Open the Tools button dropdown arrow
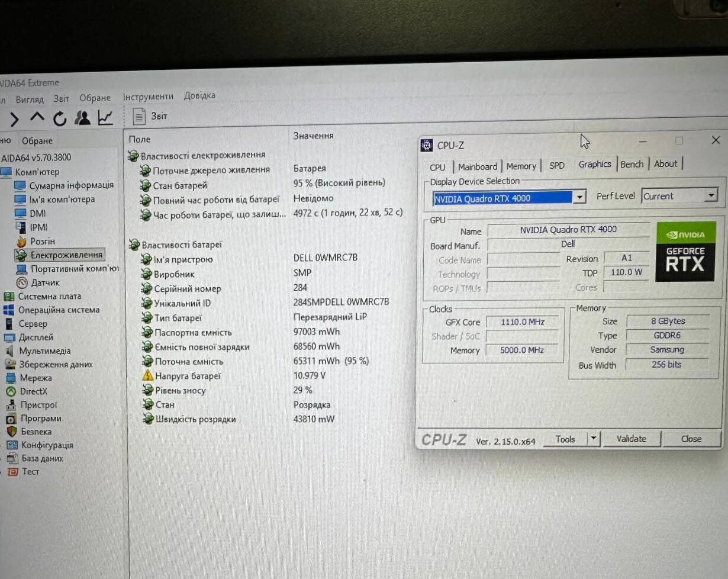 click(594, 439)
